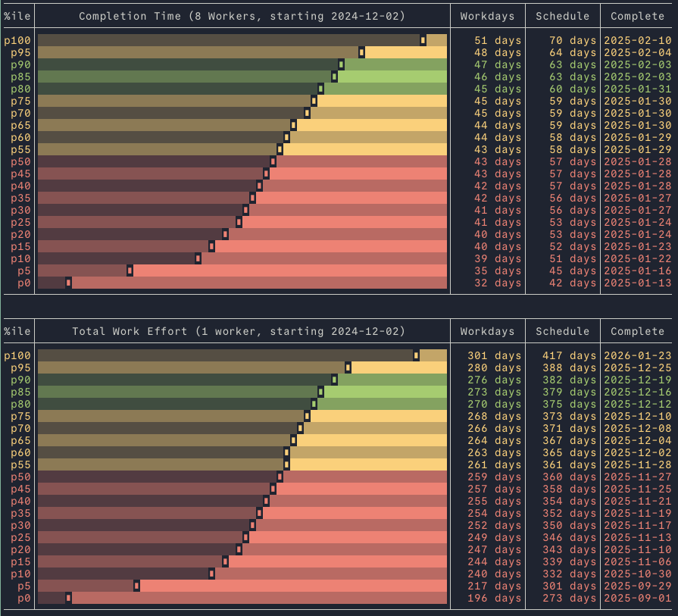Select the p85 row label in Total Work Effort table
Screen dimensions: 678x616
pos(20,392)
